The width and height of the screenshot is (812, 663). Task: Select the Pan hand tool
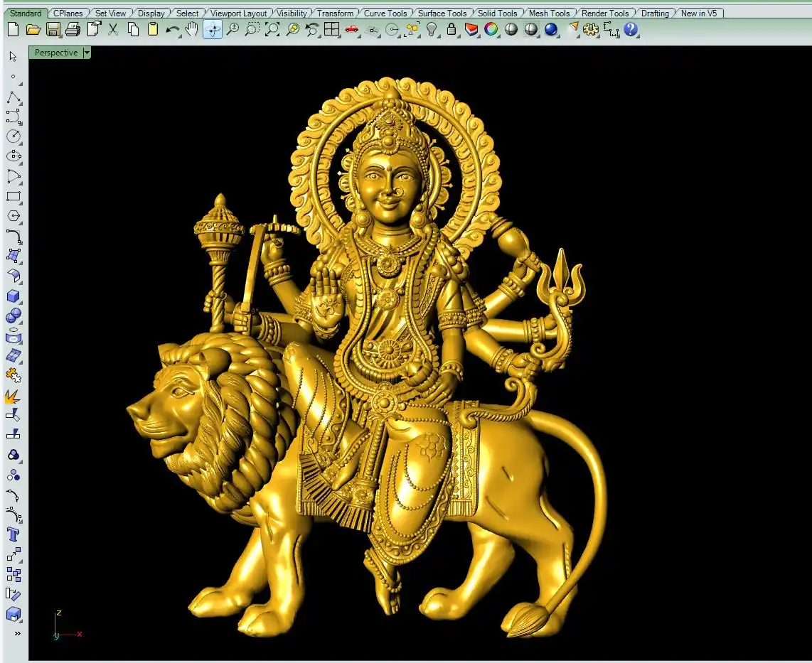point(192,29)
